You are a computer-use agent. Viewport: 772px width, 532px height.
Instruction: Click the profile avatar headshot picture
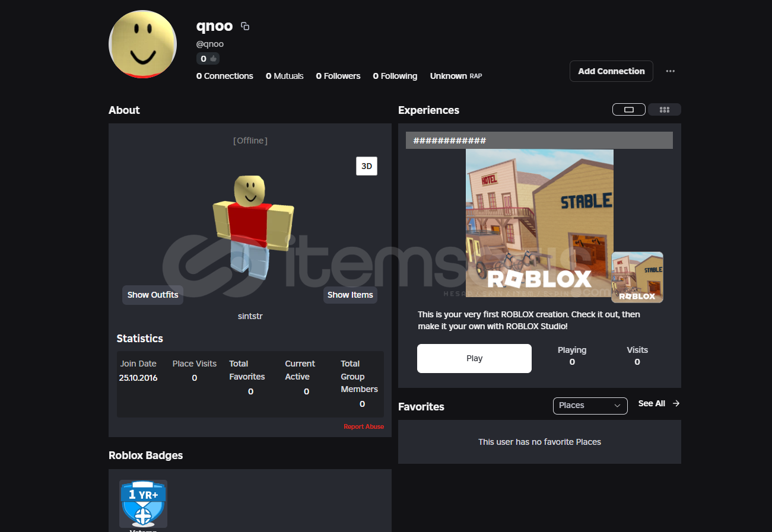pos(142,44)
